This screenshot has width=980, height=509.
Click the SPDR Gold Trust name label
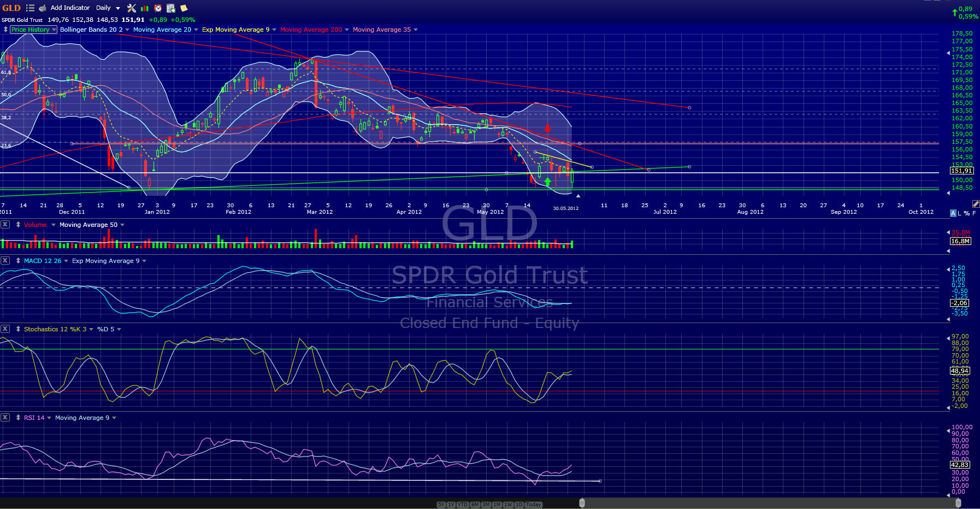click(22, 20)
